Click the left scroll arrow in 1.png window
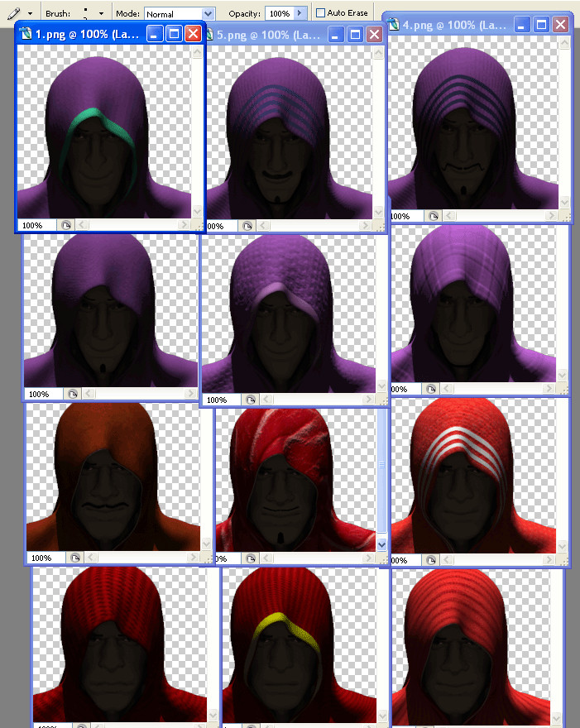 tap(82, 225)
